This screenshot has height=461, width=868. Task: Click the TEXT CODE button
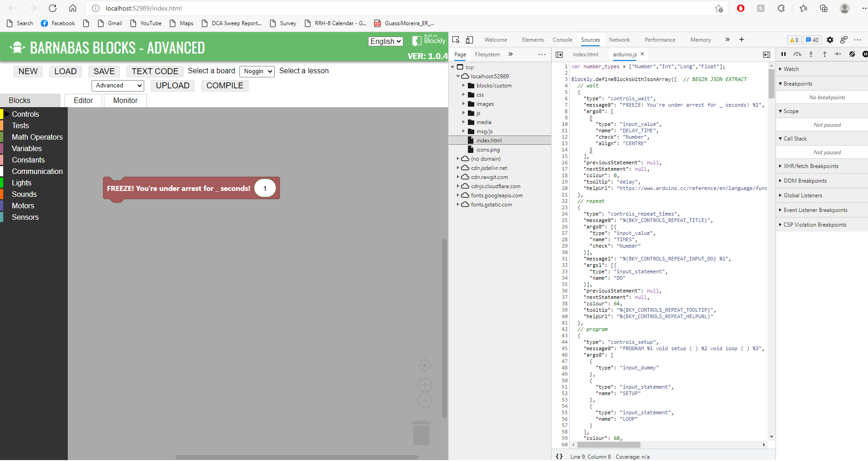[155, 71]
